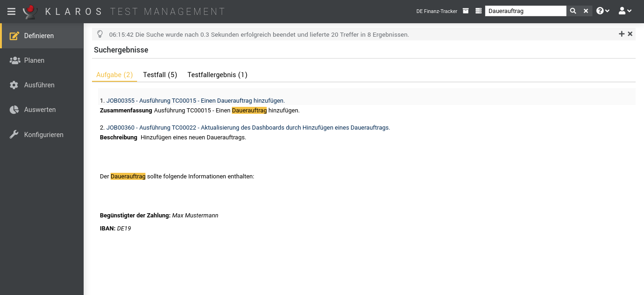This screenshot has height=295, width=644.
Task: Click 'Hinzufügen eines neuen Dauerauftrags.' text
Action: click(193, 138)
